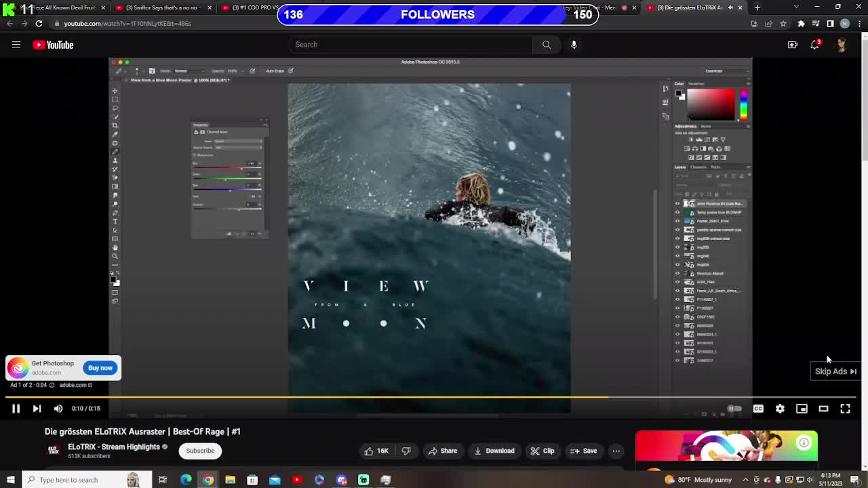
Task: Click the YouTube search magnifier button
Action: [546, 45]
